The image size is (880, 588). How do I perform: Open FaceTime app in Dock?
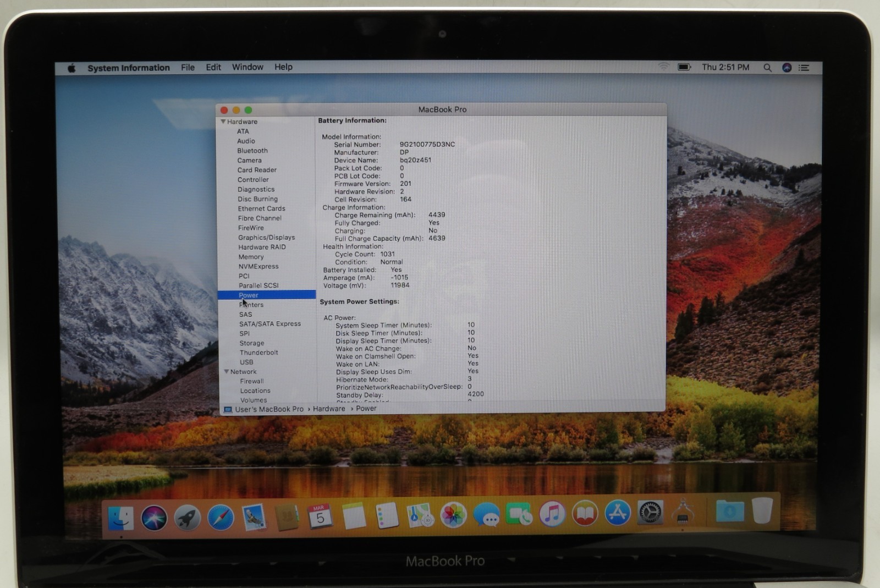pos(519,515)
